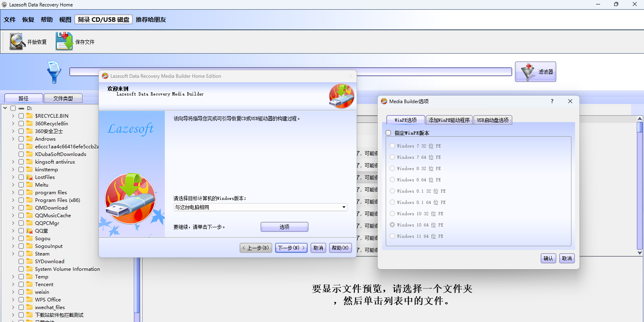This screenshot has height=322, width=644.
Task: Switch to the 文件类型 tab
Action: [x=63, y=98]
